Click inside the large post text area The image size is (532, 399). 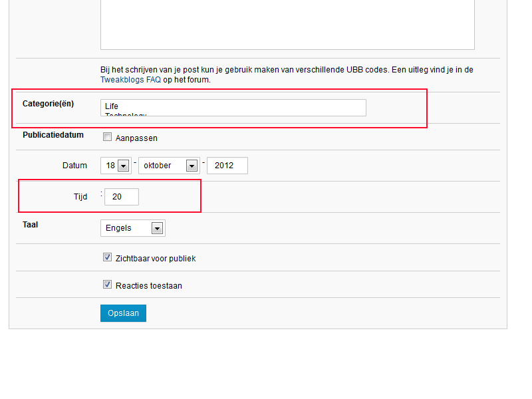pyautogui.click(x=287, y=24)
